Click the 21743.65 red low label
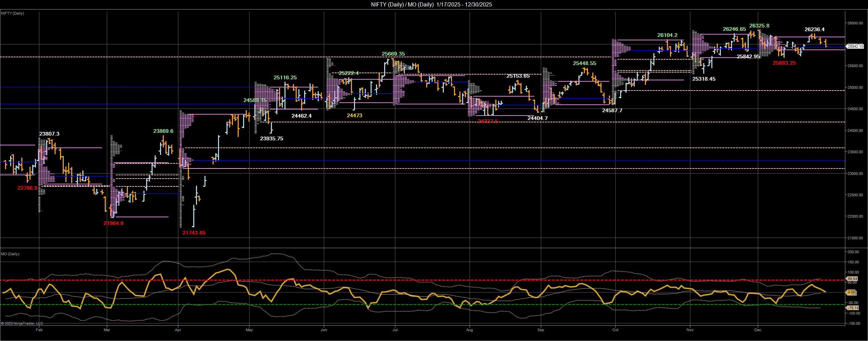868x341 pixels. pos(194,233)
